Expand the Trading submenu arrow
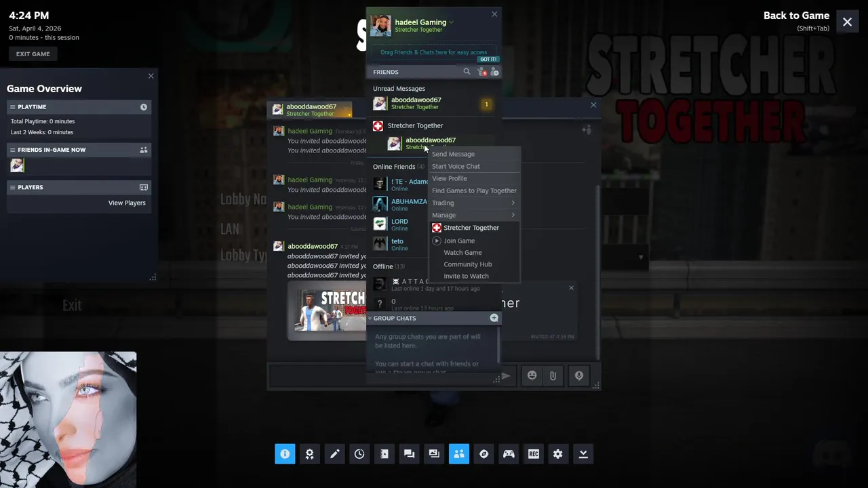 click(513, 203)
